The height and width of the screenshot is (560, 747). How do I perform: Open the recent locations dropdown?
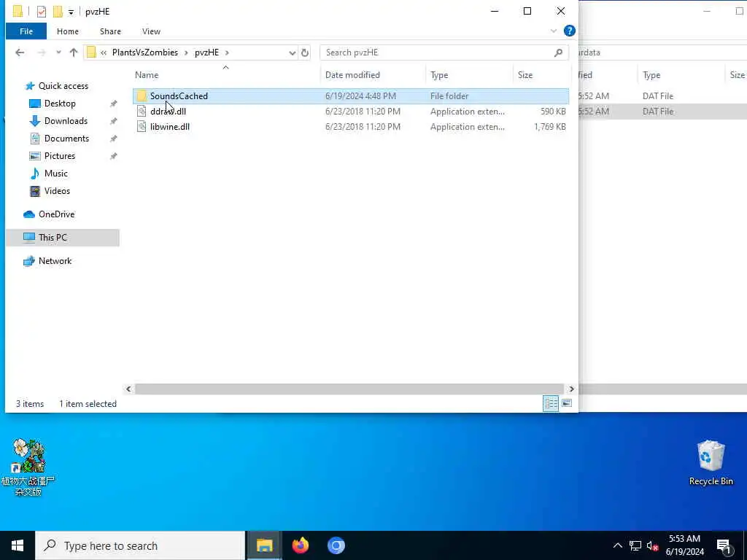58,52
